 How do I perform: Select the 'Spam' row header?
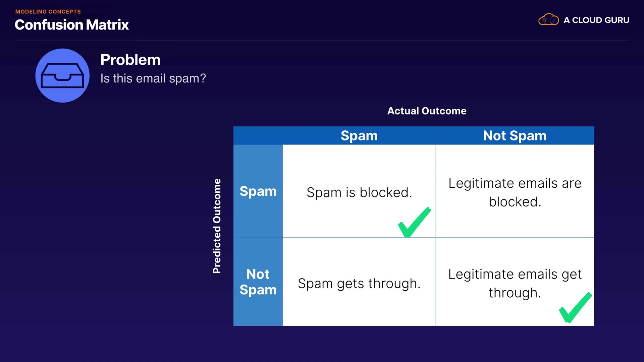[x=258, y=191]
